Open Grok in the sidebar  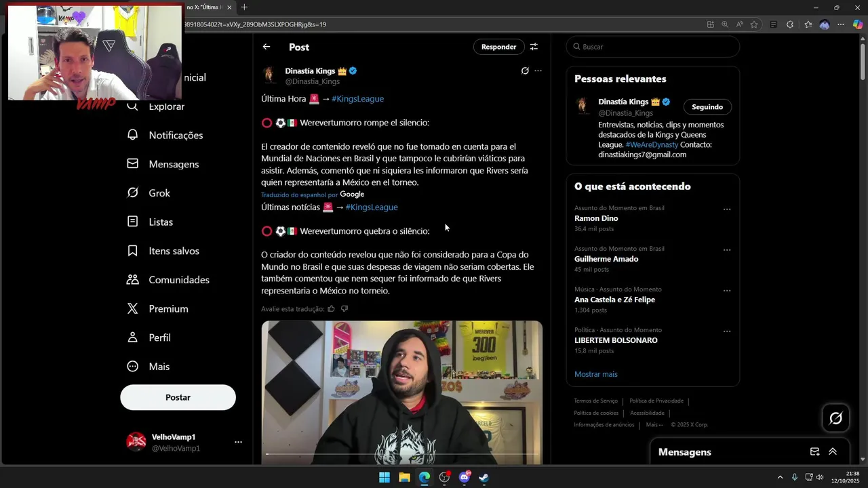pyautogui.click(x=149, y=193)
